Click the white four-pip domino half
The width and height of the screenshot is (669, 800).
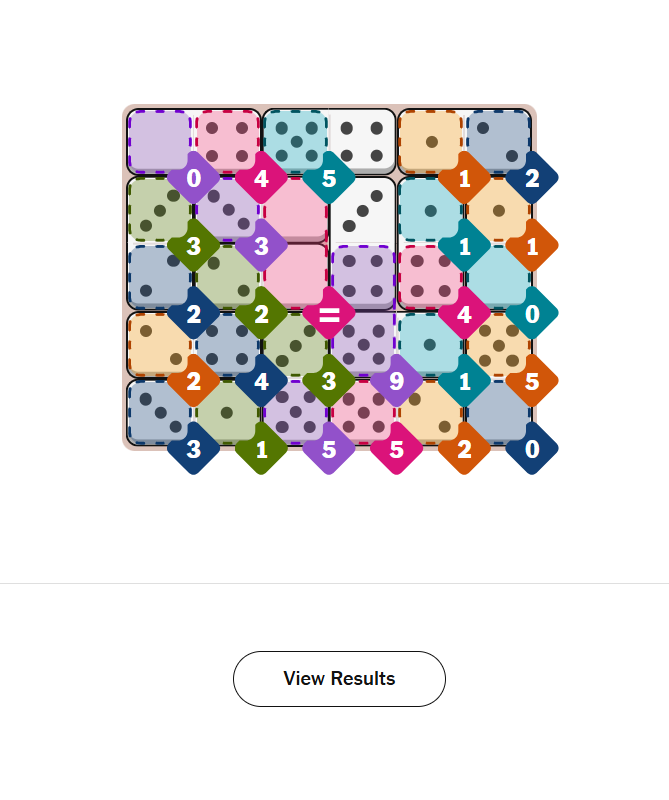[363, 139]
